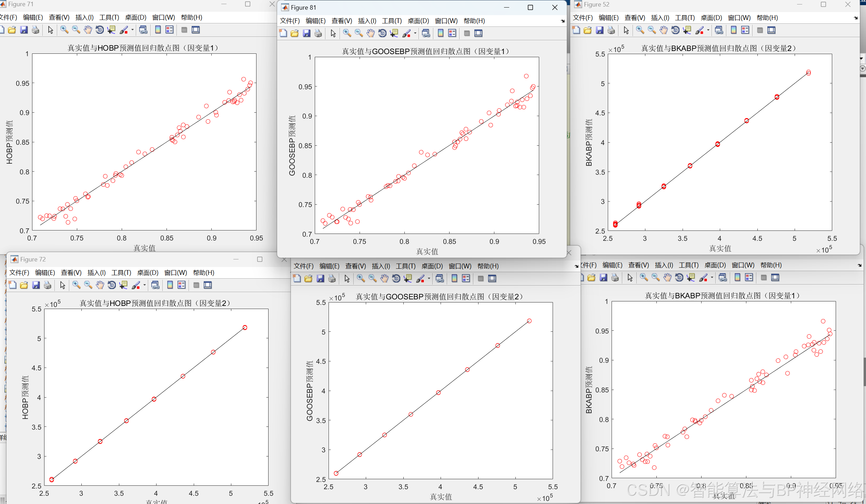Image resolution: width=866 pixels, height=504 pixels.
Task: Open the 工具(T) menu in Figure 81
Action: [392, 21]
